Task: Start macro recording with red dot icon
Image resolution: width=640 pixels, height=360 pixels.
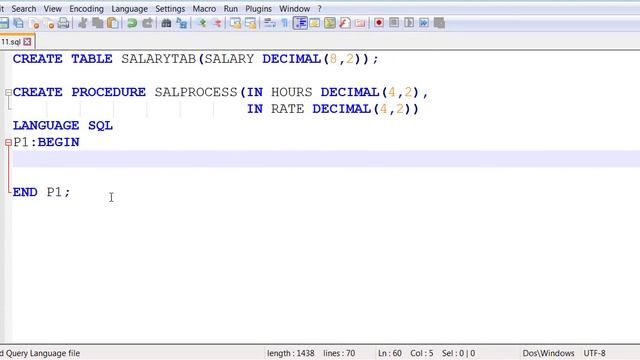Action: coord(379,23)
